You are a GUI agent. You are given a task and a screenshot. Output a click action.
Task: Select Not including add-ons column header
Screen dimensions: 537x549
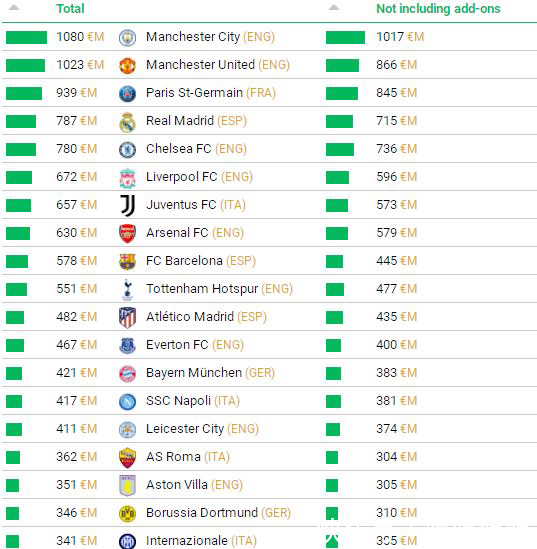(438, 8)
